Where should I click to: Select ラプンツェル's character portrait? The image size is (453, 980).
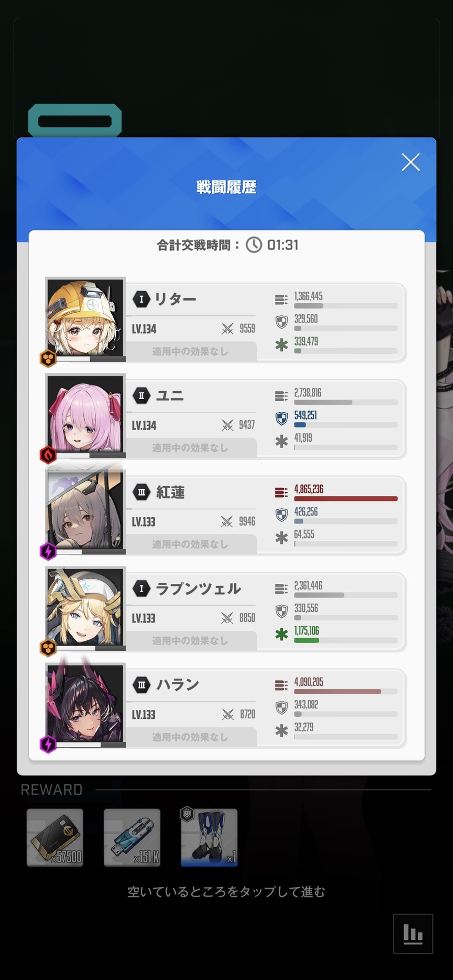(85, 608)
